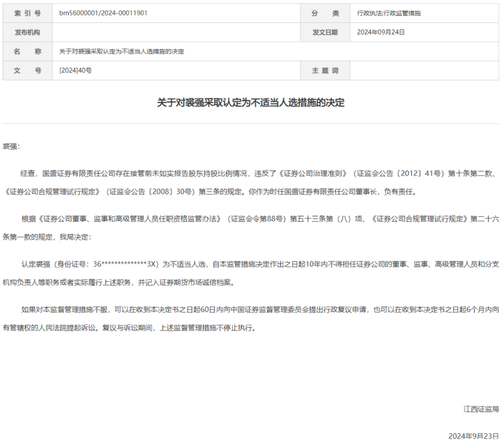Click the 发布机构 label cell
The height and width of the screenshot is (445, 504).
coord(28,32)
